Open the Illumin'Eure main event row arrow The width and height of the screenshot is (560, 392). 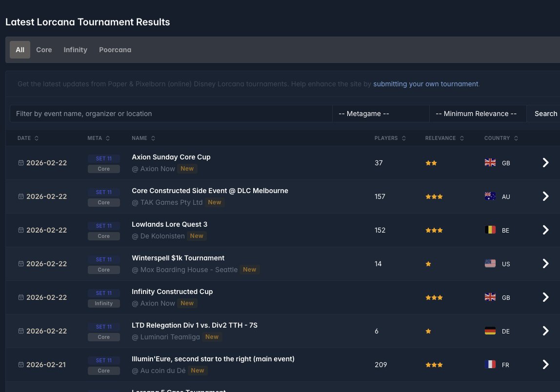[545, 365]
